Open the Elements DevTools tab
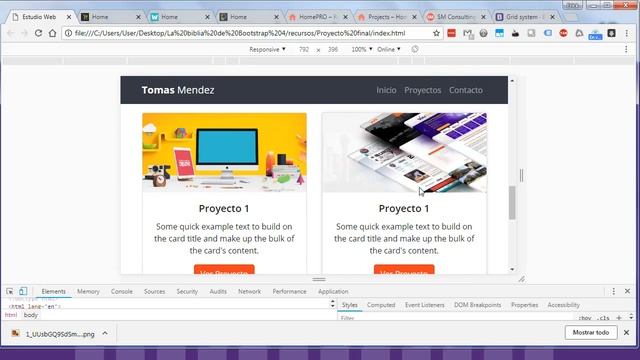 pyautogui.click(x=53, y=291)
